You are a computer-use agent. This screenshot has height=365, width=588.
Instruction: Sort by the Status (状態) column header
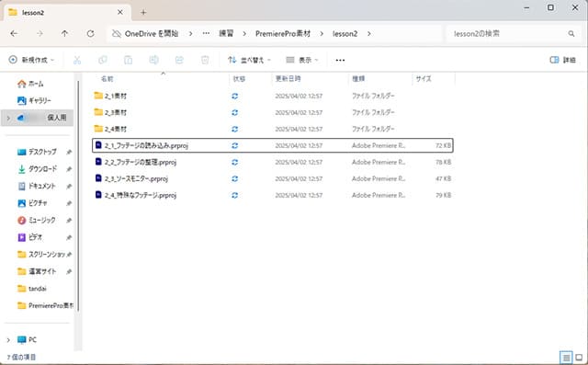239,79
